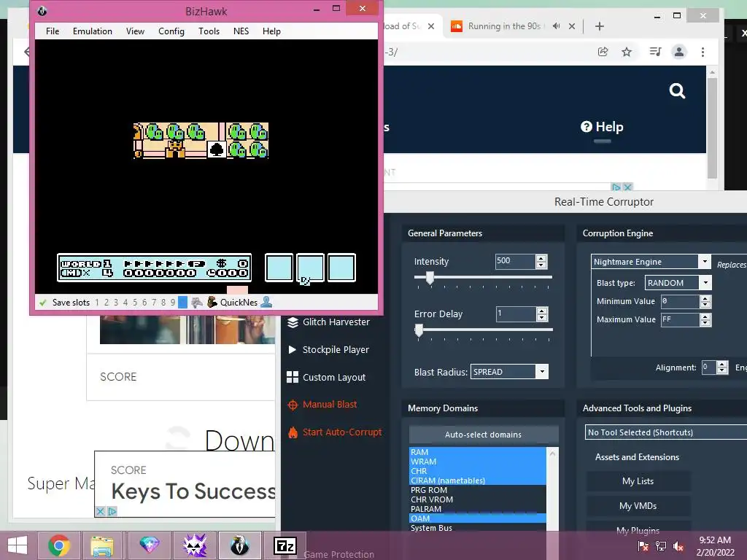
Task: Open File Explorer from the taskbar
Action: (102, 545)
